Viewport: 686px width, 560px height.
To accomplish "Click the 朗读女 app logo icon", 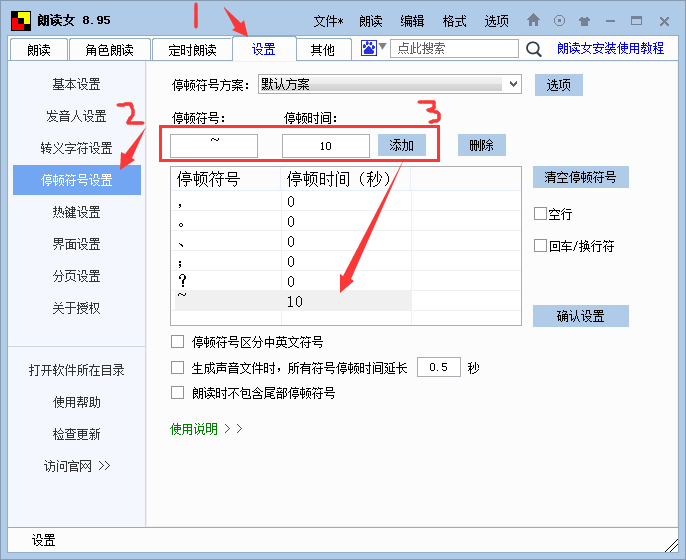I will pyautogui.click(x=21, y=21).
